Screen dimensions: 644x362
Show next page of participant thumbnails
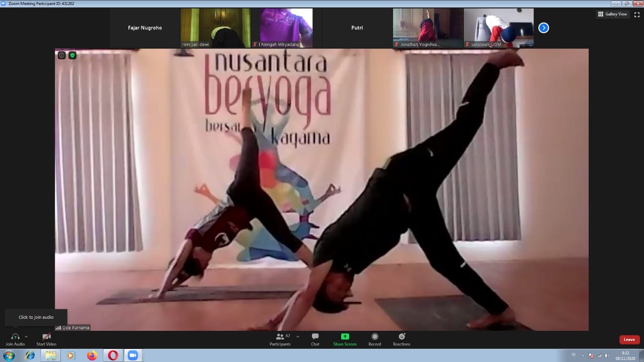click(x=543, y=28)
